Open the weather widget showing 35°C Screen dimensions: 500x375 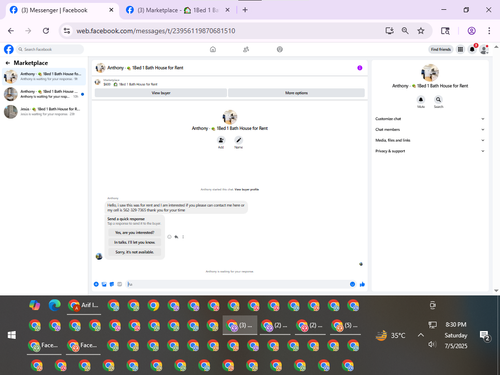click(x=390, y=335)
